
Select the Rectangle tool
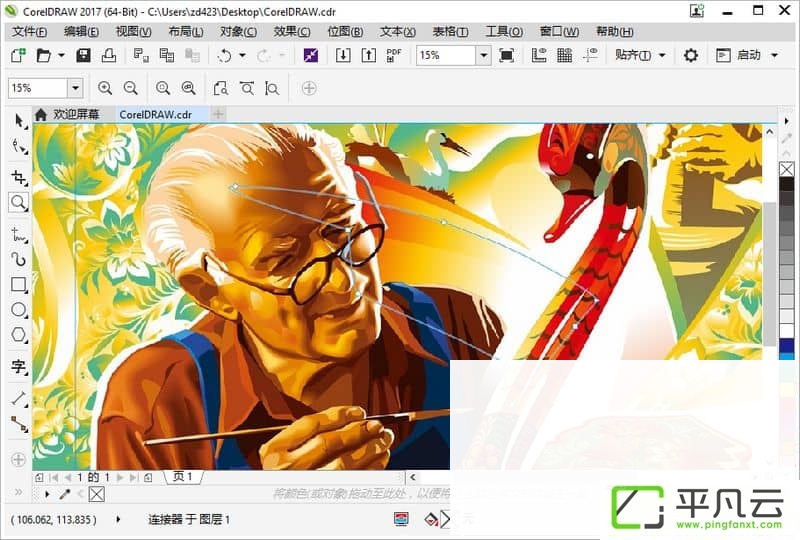coord(19,284)
